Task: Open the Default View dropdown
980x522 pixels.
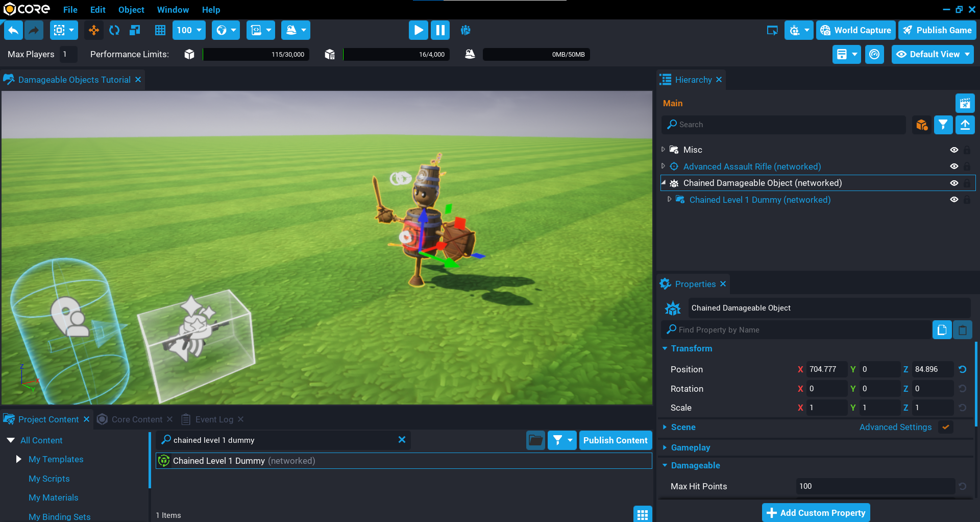Action: coord(932,54)
